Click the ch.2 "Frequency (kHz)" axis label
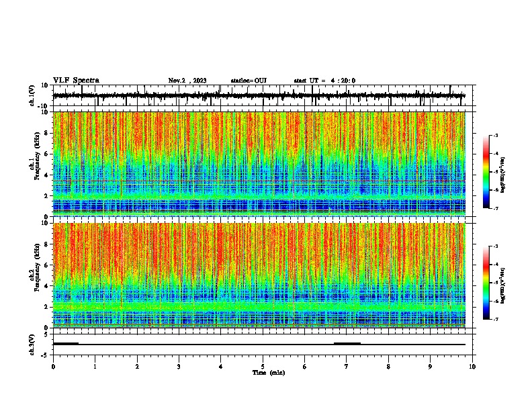The image size is (532, 411). (x=37, y=267)
